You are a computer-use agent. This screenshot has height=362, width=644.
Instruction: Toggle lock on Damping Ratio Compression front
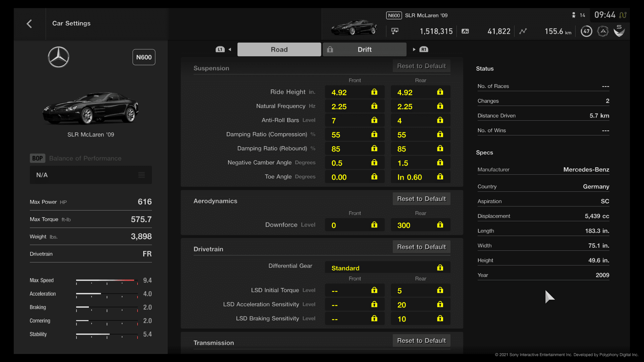tap(374, 134)
